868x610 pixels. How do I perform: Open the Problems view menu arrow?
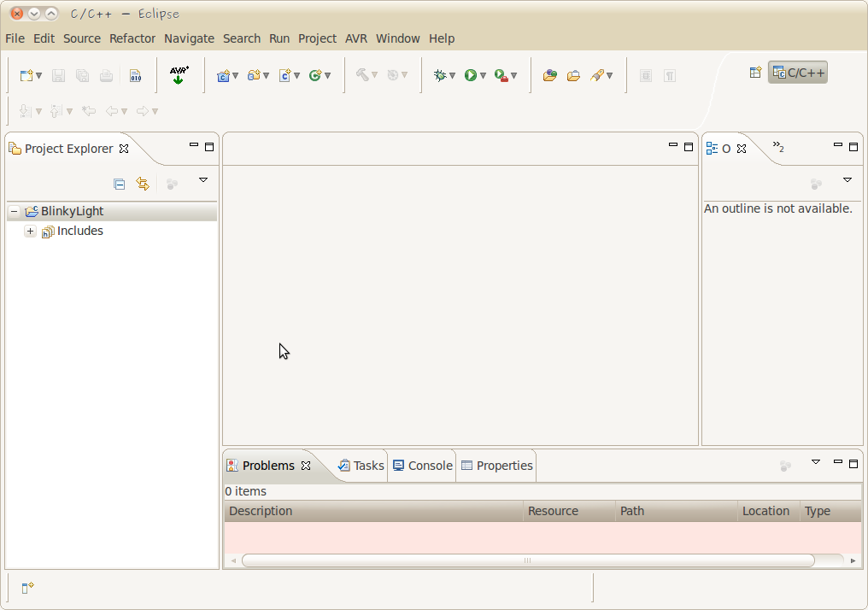coord(815,461)
